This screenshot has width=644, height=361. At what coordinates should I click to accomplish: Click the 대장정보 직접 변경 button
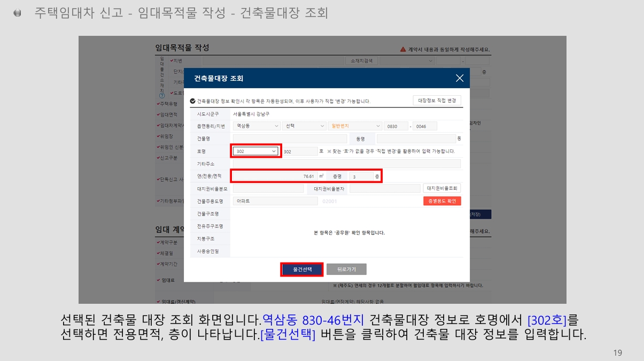point(437,101)
